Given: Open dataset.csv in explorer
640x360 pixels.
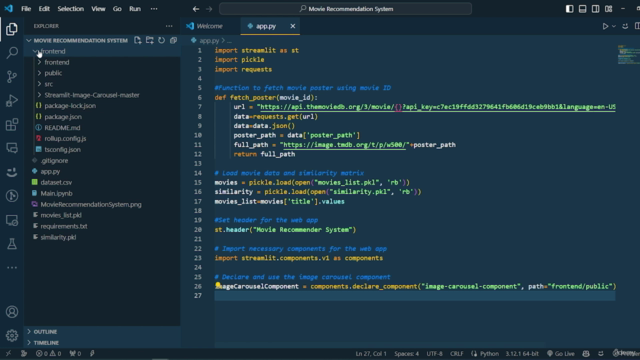Looking at the screenshot, I should pyautogui.click(x=56, y=182).
